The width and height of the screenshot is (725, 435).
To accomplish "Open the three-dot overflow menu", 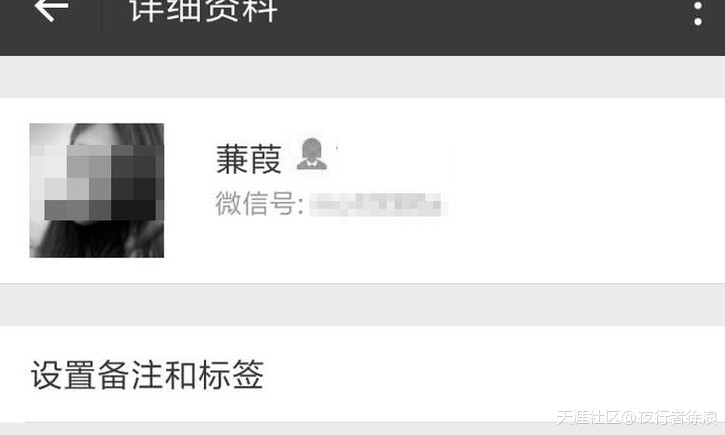I will [698, 13].
